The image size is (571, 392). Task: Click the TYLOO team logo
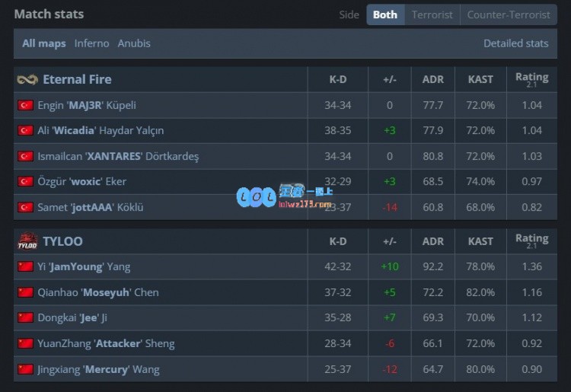click(27, 241)
